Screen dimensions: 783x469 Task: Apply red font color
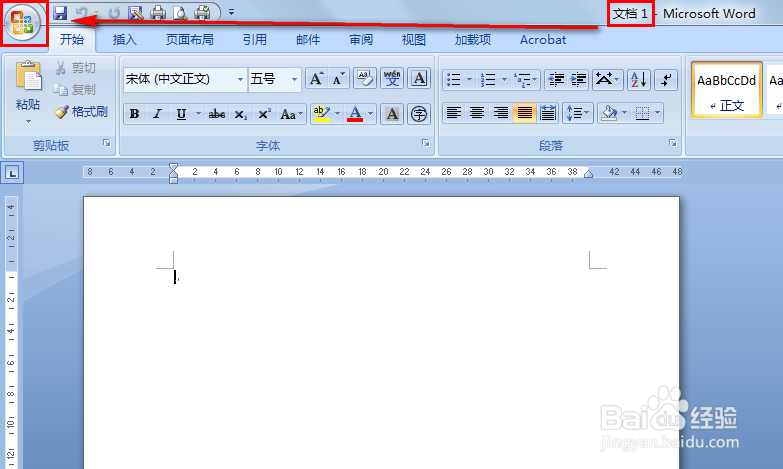point(355,114)
